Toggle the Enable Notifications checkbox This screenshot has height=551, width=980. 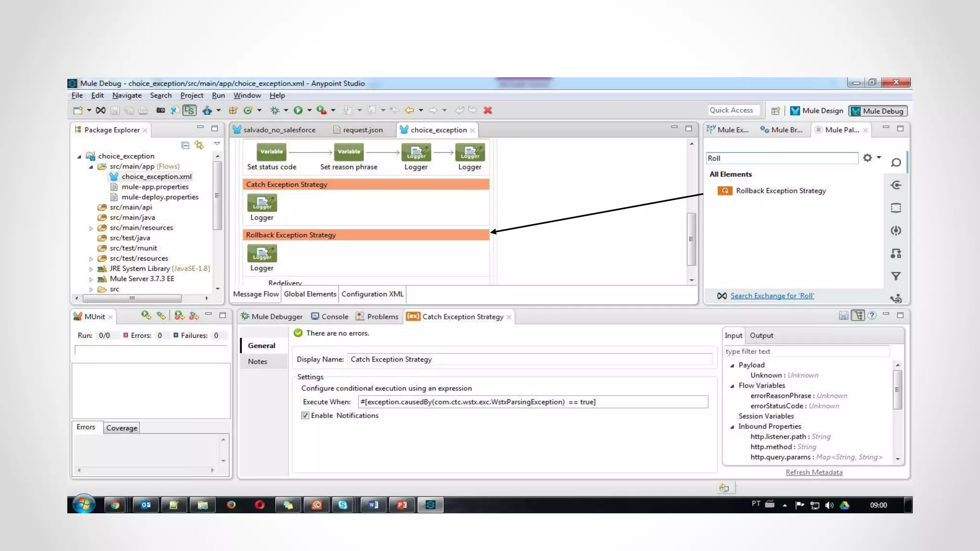click(x=305, y=416)
